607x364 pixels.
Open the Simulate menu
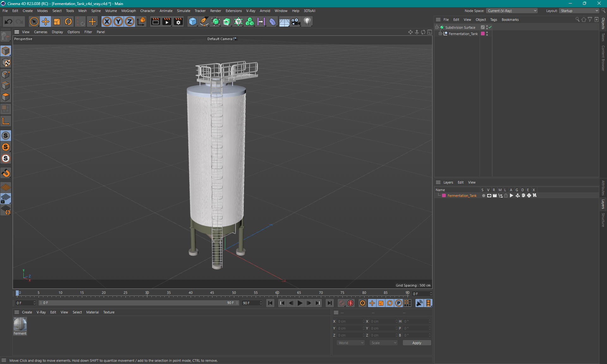pos(183,10)
